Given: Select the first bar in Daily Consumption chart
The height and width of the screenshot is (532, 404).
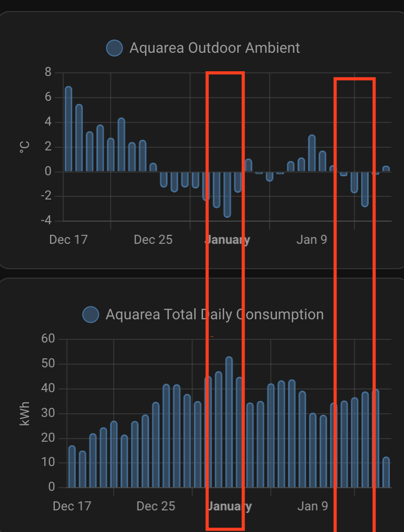Looking at the screenshot, I should pos(72,467).
